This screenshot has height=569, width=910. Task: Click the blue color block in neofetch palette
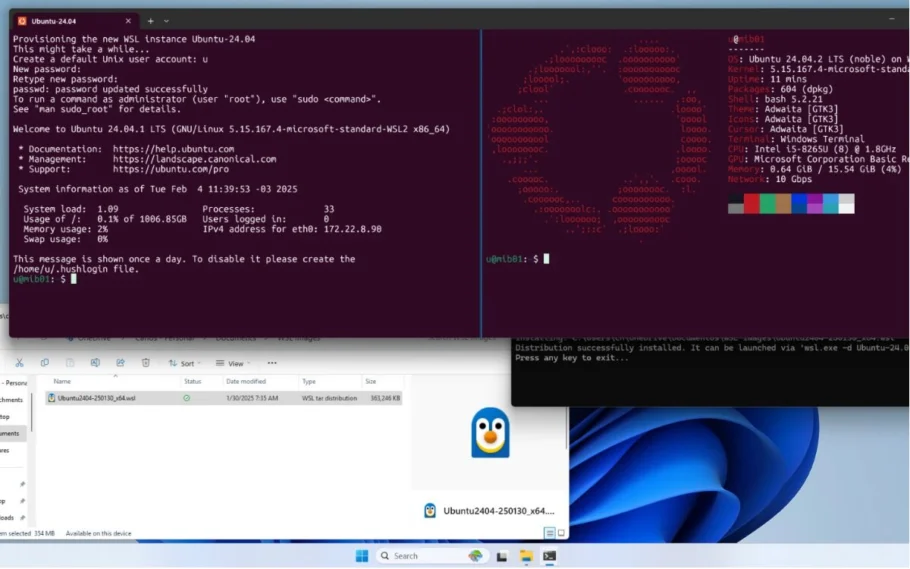click(799, 204)
